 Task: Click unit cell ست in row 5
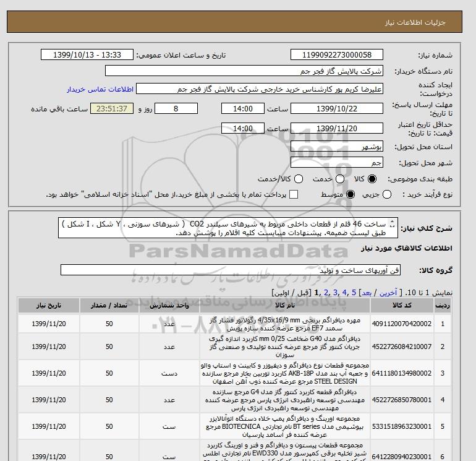coord(169,427)
